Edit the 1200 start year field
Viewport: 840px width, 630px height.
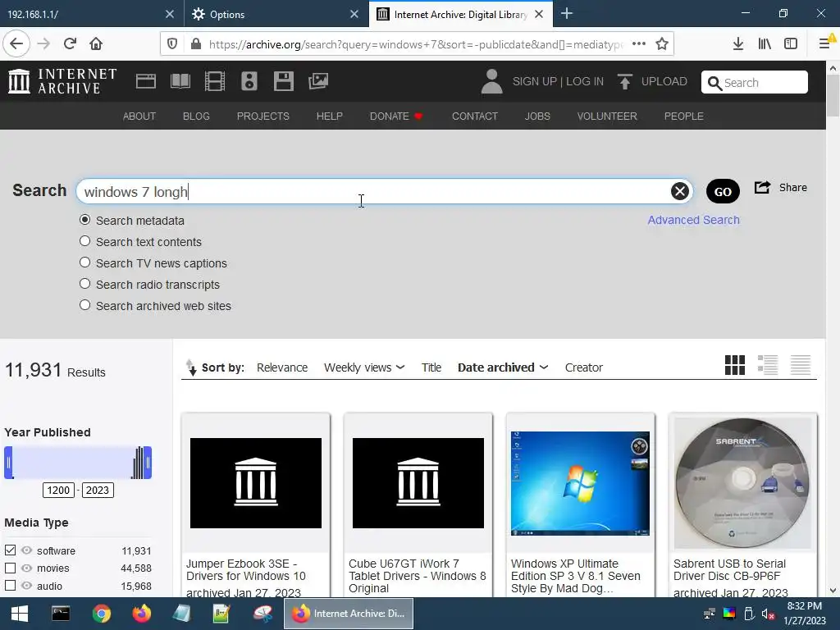pyautogui.click(x=58, y=491)
